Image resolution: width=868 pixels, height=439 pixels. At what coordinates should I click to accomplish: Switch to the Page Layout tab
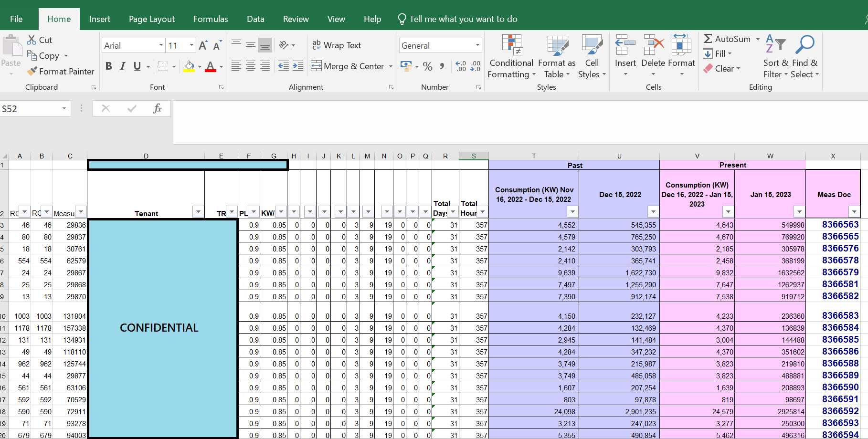152,19
